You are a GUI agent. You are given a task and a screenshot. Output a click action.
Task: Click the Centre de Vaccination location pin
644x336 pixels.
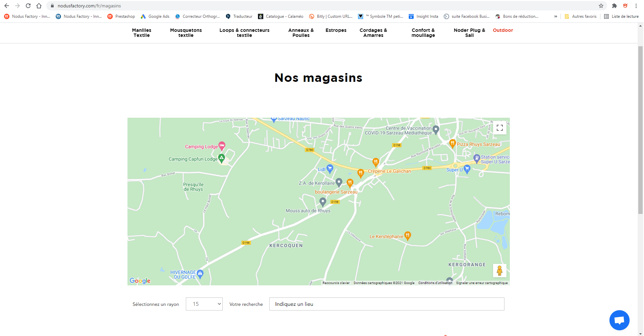(x=436, y=129)
